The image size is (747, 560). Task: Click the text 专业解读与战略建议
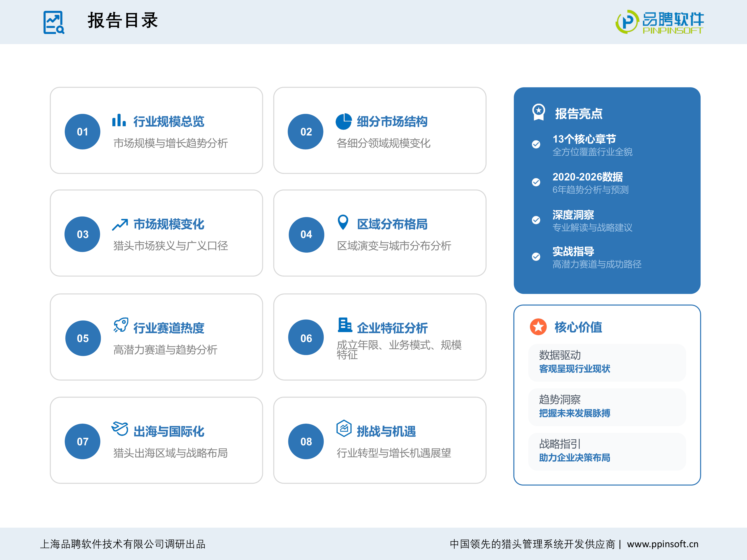pos(593,228)
